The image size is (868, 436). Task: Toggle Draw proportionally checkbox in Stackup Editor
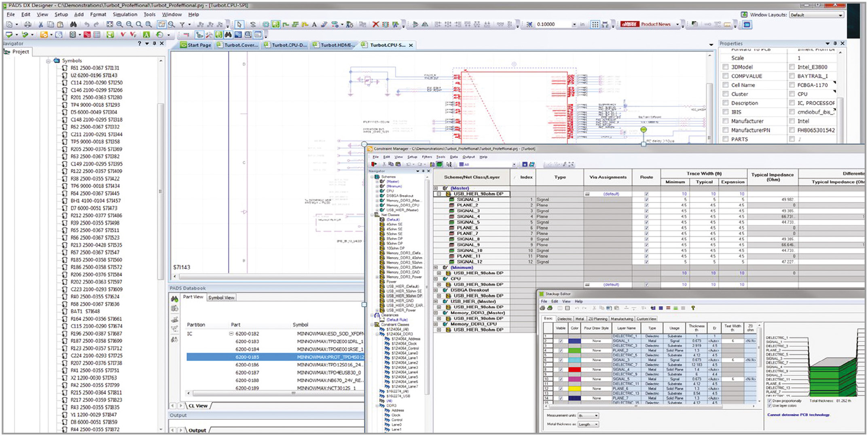(x=769, y=401)
